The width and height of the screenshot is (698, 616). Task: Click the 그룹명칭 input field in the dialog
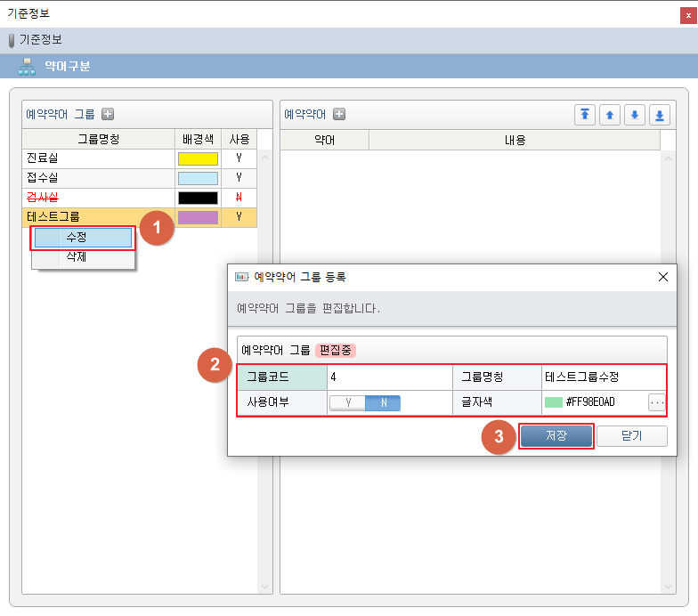tap(602, 377)
